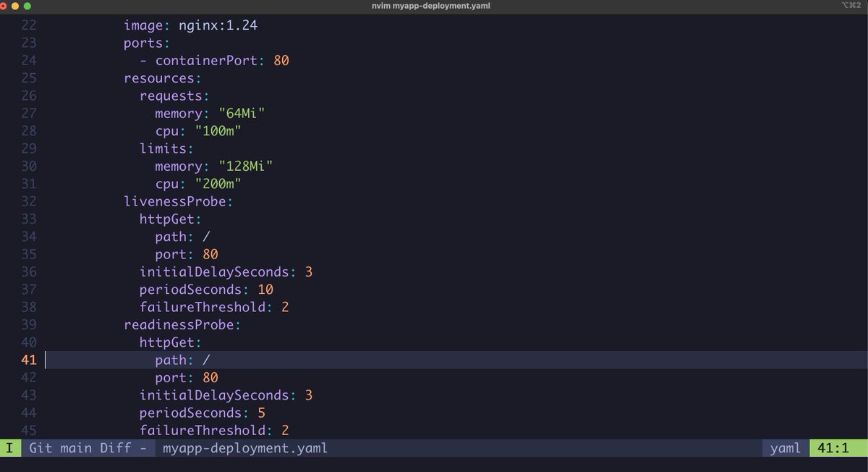Click path: / on highlighted line 41
The image size is (868, 472).
pos(182,360)
